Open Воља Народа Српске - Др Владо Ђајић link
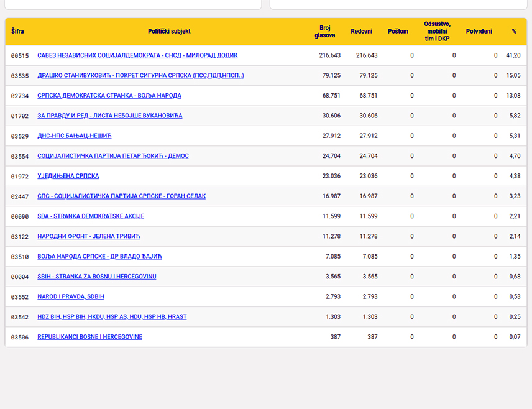The image size is (532, 409). pyautogui.click(x=99, y=256)
